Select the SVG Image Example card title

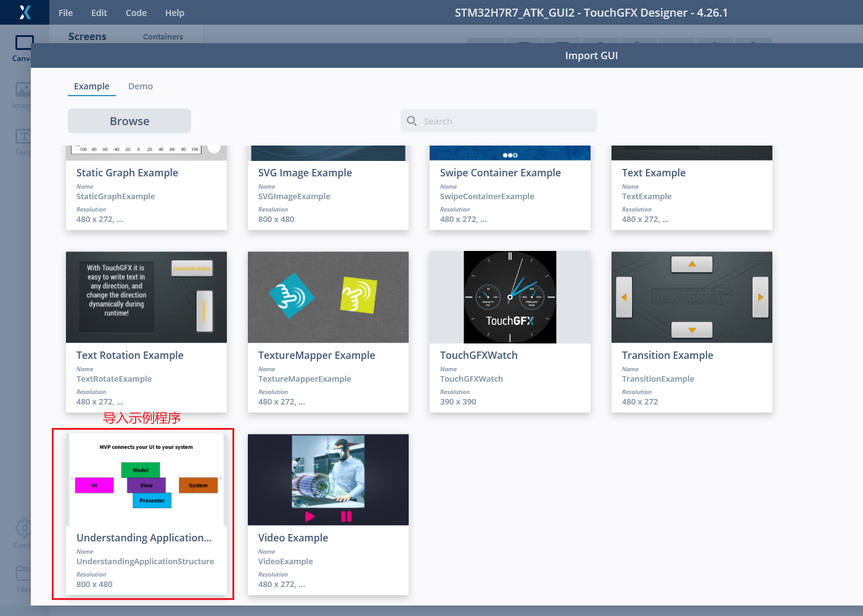tap(305, 173)
